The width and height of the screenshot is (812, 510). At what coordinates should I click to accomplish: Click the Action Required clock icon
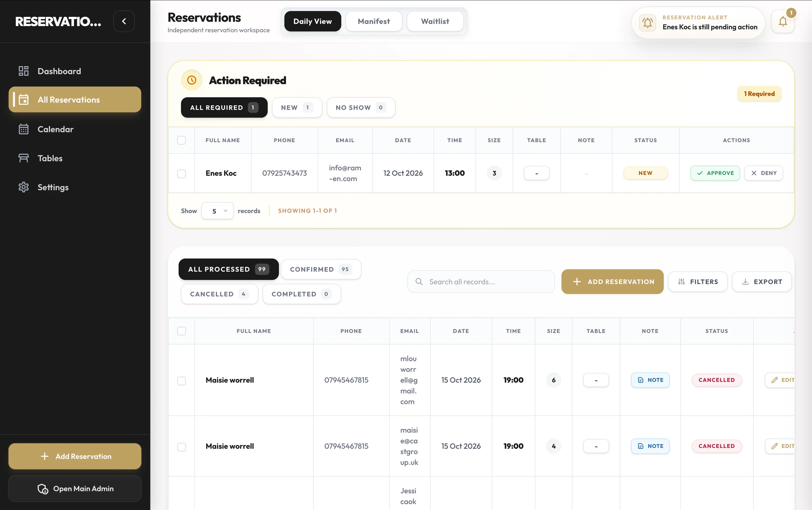click(192, 80)
